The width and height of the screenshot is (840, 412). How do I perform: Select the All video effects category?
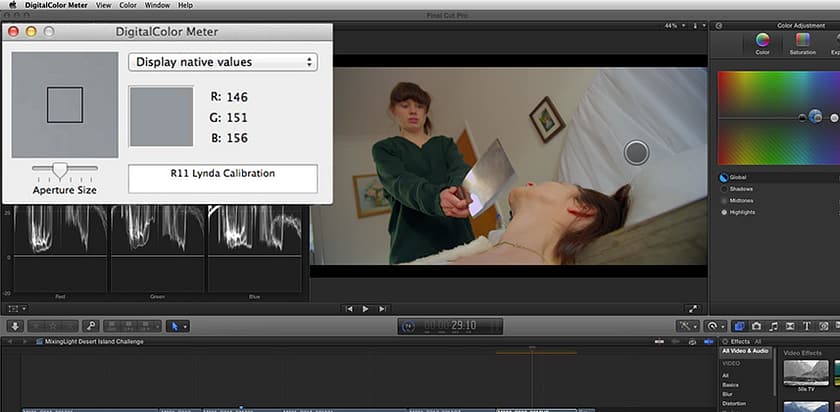coord(725,376)
